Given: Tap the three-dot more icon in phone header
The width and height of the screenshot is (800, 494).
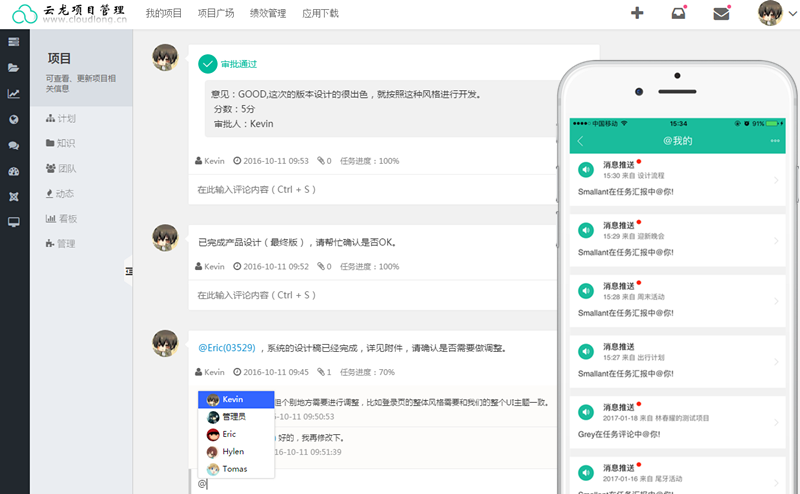Looking at the screenshot, I should 774,141.
